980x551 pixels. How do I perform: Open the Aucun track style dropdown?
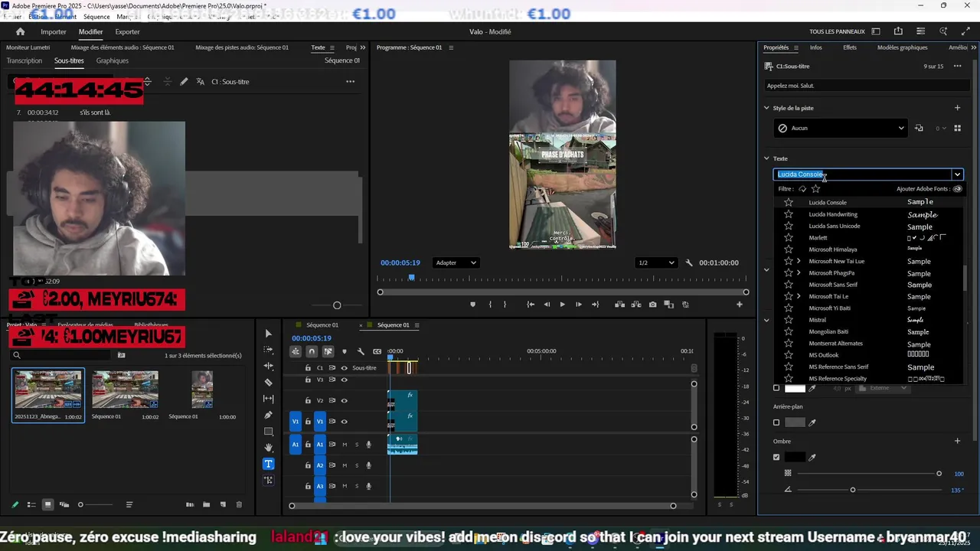click(x=840, y=128)
